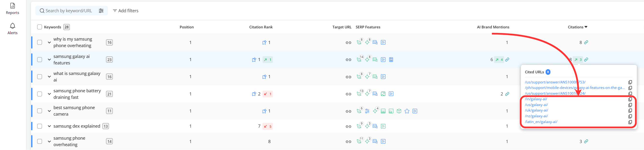Sort by the Citation Rank column header
This screenshot has height=150, width=644.
261,27
